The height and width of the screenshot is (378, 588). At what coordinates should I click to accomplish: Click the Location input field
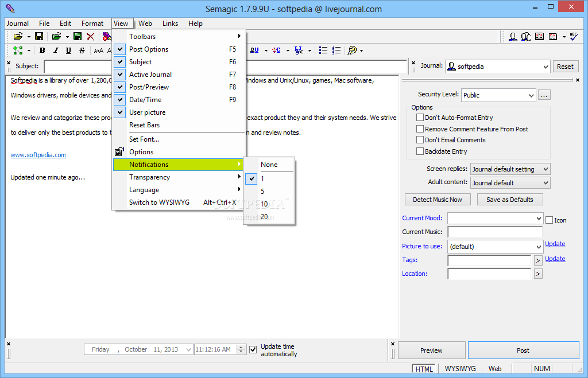pos(489,274)
